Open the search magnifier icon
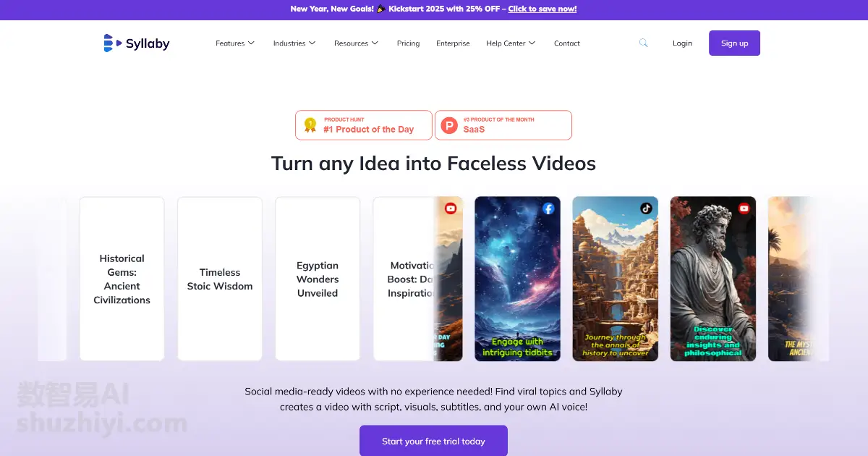The width and height of the screenshot is (868, 456). pyautogui.click(x=643, y=43)
